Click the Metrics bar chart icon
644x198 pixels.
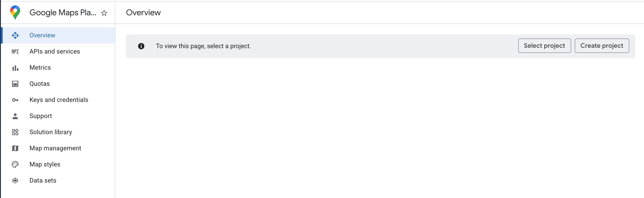[x=15, y=68]
